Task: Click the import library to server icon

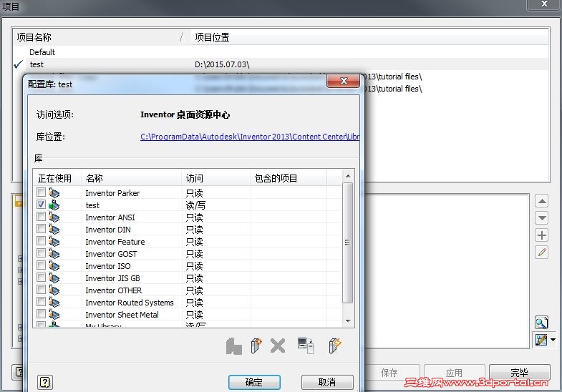Action: pyautogui.click(x=306, y=346)
